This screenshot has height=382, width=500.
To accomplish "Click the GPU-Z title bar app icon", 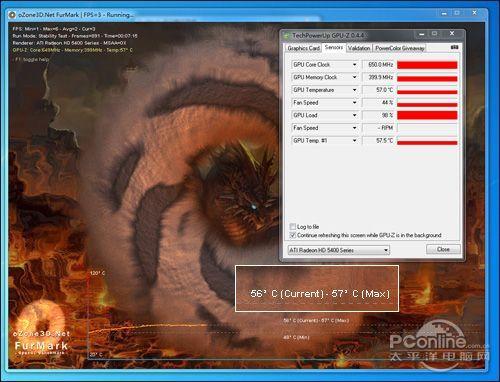I will [x=287, y=35].
